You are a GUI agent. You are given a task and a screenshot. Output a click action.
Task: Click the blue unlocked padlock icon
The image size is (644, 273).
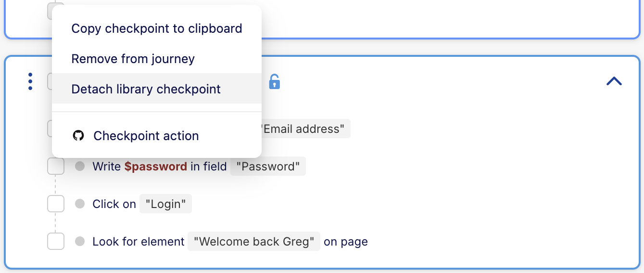274,81
